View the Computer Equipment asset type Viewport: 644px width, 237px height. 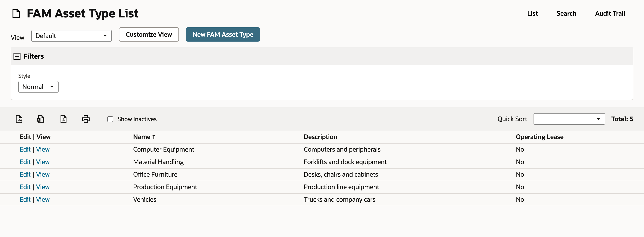coord(43,150)
